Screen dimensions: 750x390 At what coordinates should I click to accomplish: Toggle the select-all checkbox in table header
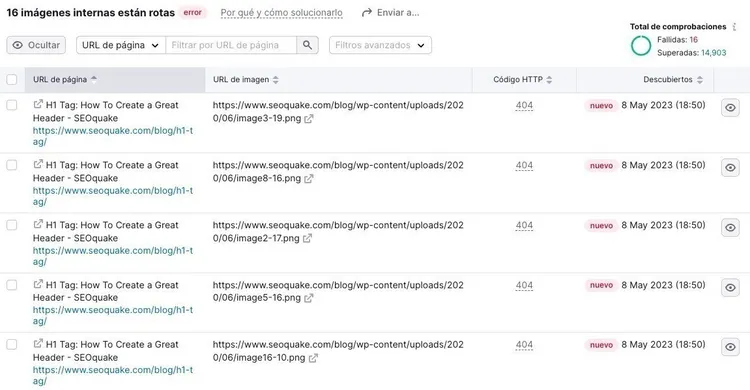[12, 79]
